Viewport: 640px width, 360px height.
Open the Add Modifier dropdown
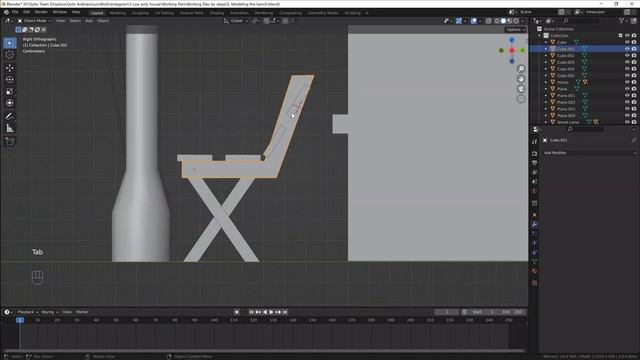click(589, 153)
